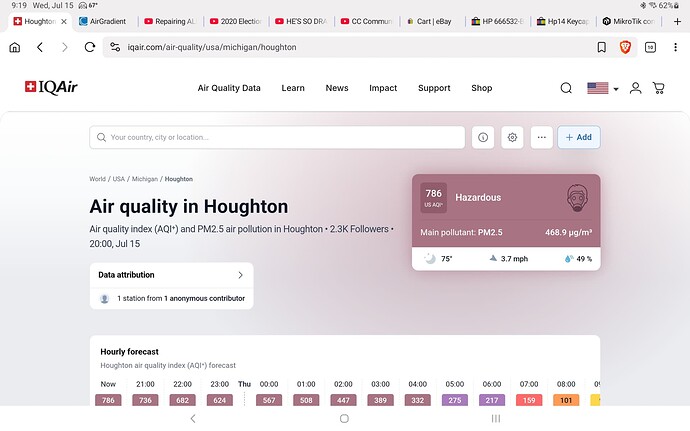The width and height of the screenshot is (690, 431).
Task: Show open tabs count button
Action: click(x=650, y=47)
